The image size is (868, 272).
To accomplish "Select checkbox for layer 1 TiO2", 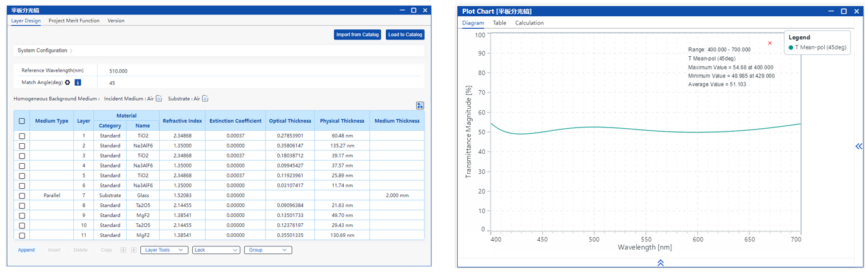I will (x=22, y=136).
